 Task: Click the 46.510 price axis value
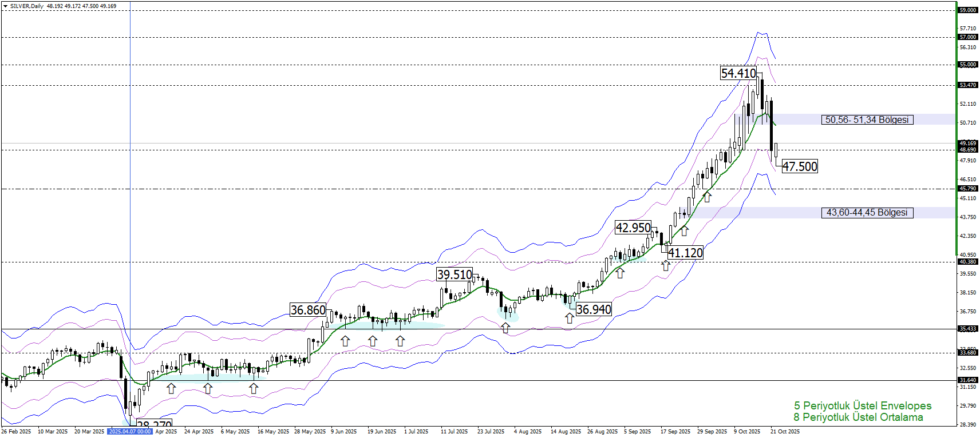tap(968, 180)
